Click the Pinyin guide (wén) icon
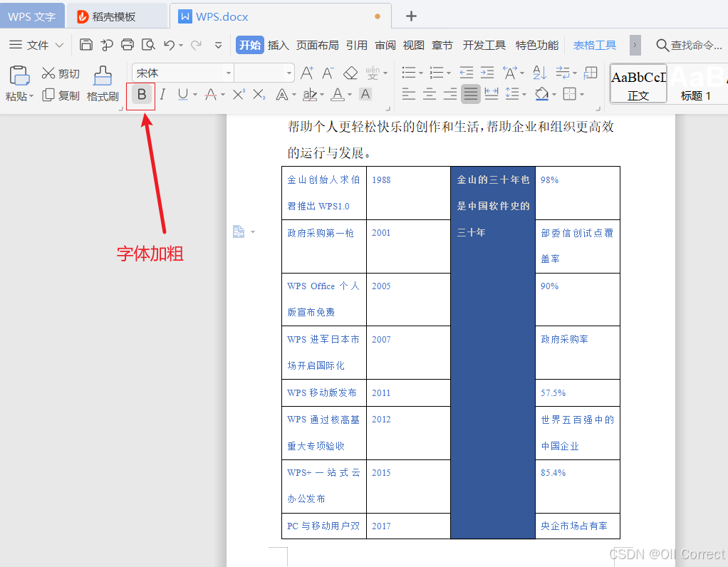 coord(373,73)
